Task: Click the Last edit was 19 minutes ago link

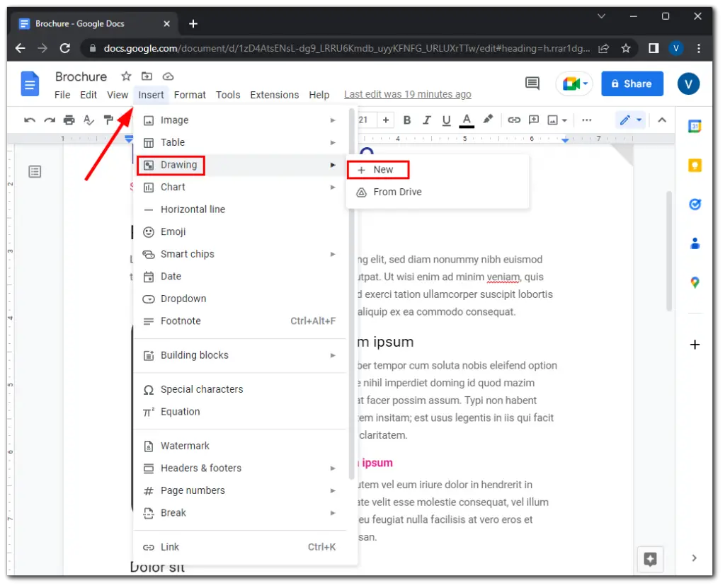Action: pos(407,93)
